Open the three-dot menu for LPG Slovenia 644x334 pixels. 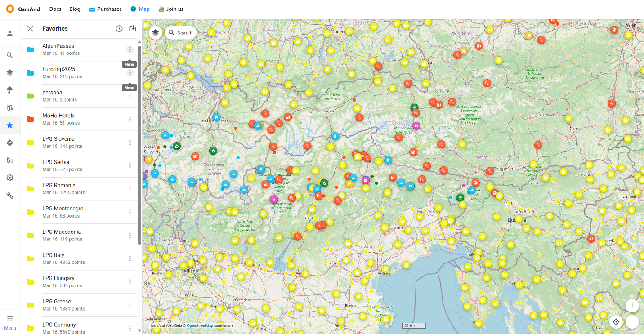(130, 143)
